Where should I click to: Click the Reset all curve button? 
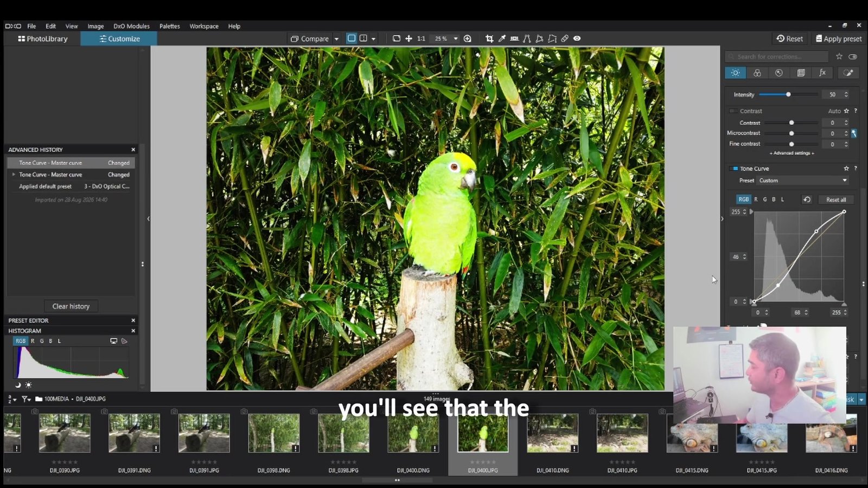coord(836,200)
